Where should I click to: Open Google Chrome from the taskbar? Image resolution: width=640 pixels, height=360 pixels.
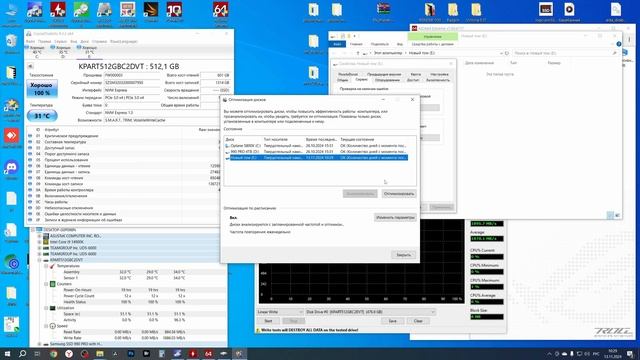click(53, 353)
